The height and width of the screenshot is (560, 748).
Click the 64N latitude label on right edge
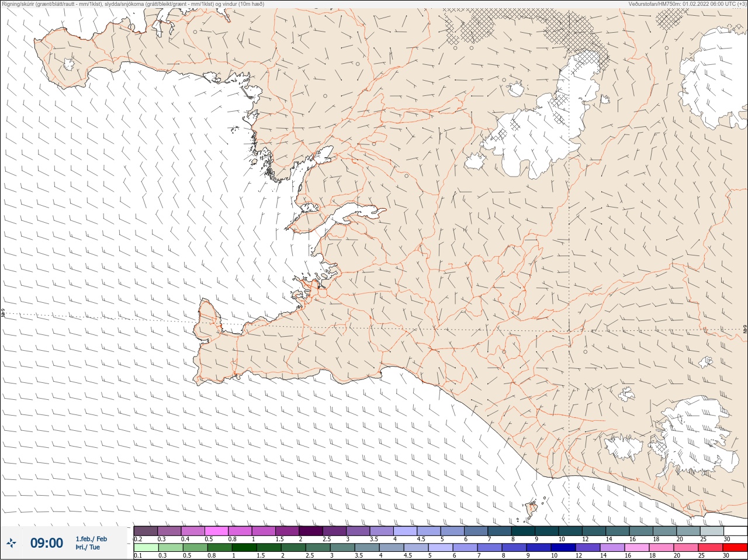click(744, 330)
